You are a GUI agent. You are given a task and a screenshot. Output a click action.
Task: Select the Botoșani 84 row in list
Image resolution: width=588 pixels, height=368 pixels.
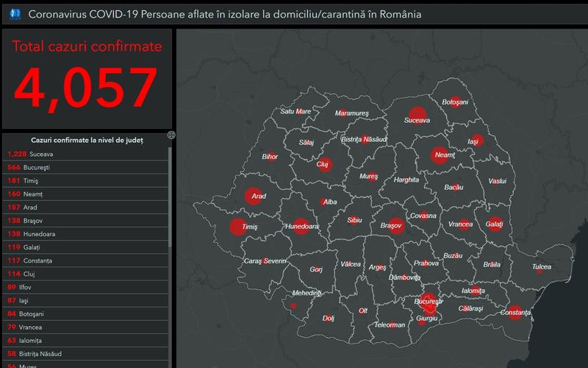coord(85,314)
